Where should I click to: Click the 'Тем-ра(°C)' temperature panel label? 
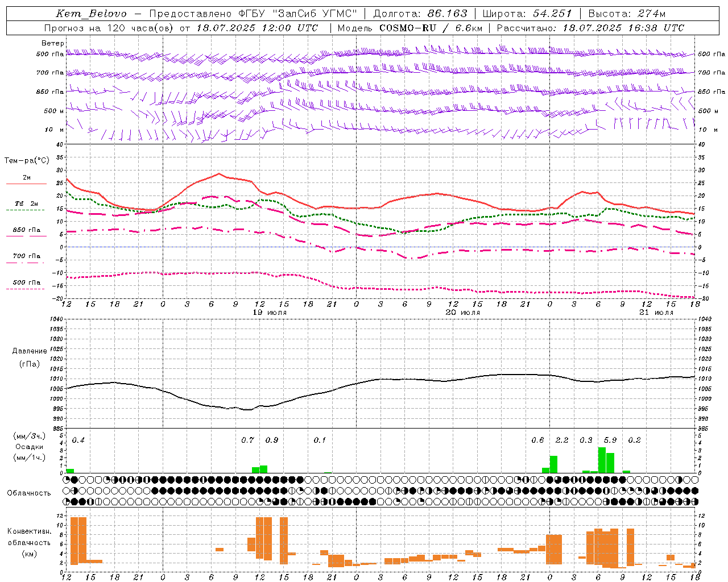[27, 161]
